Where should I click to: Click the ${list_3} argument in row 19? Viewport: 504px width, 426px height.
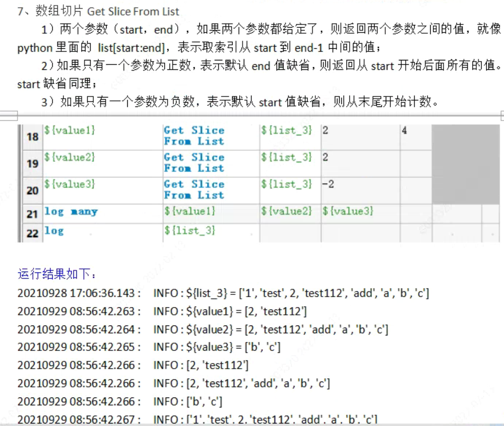(x=287, y=157)
